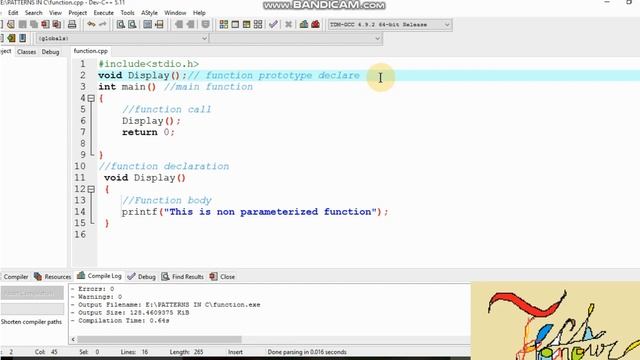Open the View menu
640x360 pixels.
(x=55, y=13)
